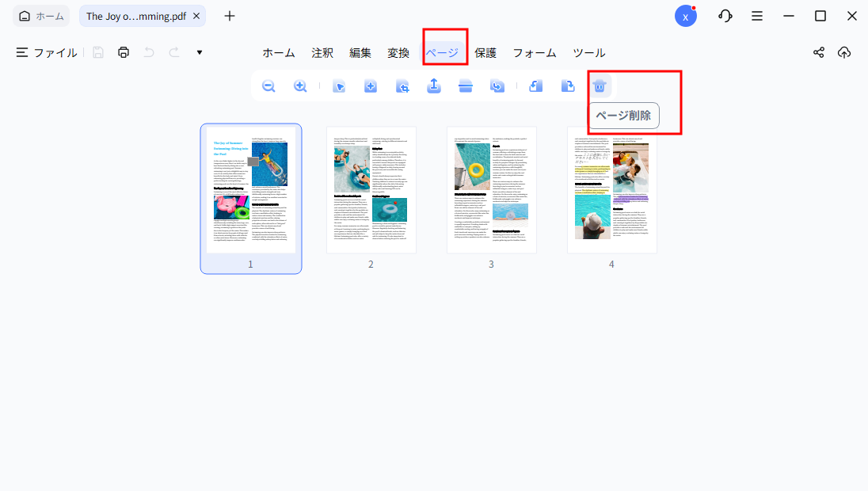This screenshot has height=491, width=868.
Task: Open the 保護 tab
Action: [485, 52]
